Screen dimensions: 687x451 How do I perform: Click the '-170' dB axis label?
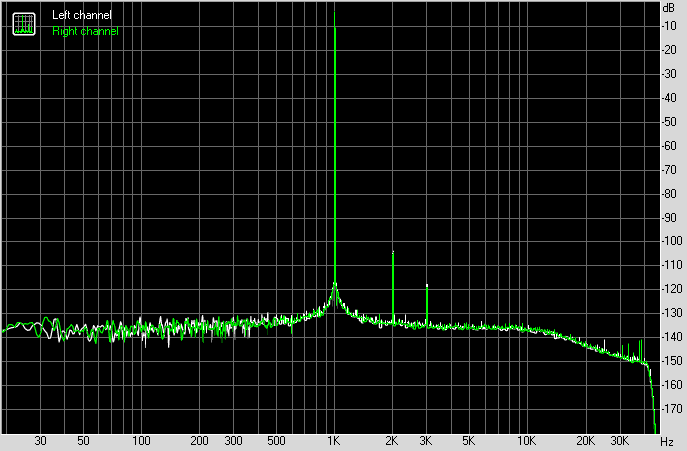(x=672, y=408)
